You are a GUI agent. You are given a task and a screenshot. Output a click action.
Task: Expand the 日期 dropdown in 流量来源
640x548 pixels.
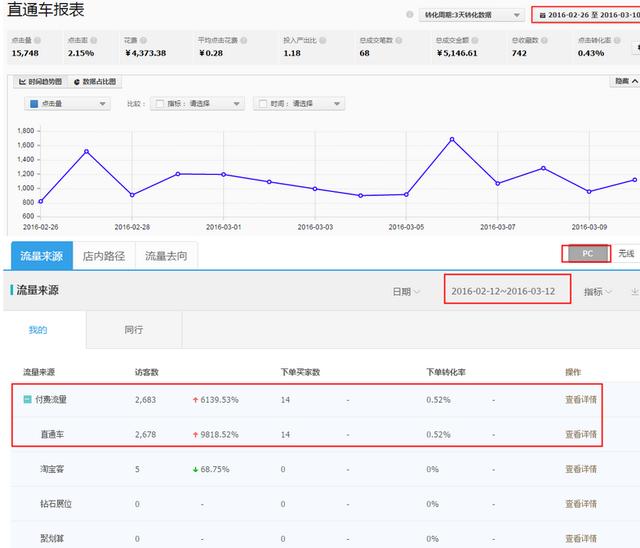(405, 292)
